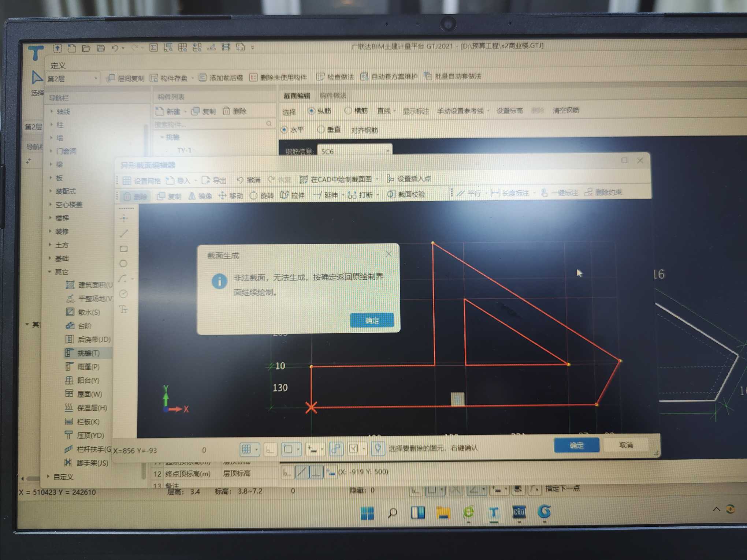Select the line drawing tool in left palette
Image resolution: width=747 pixels, height=560 pixels.
pos(124,233)
